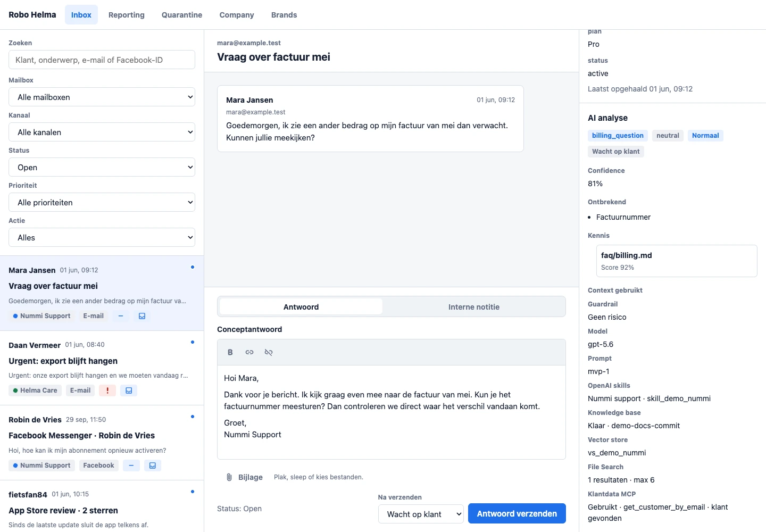766x532 pixels.
Task: Open the Prioriteit filter dropdown
Action: point(102,203)
